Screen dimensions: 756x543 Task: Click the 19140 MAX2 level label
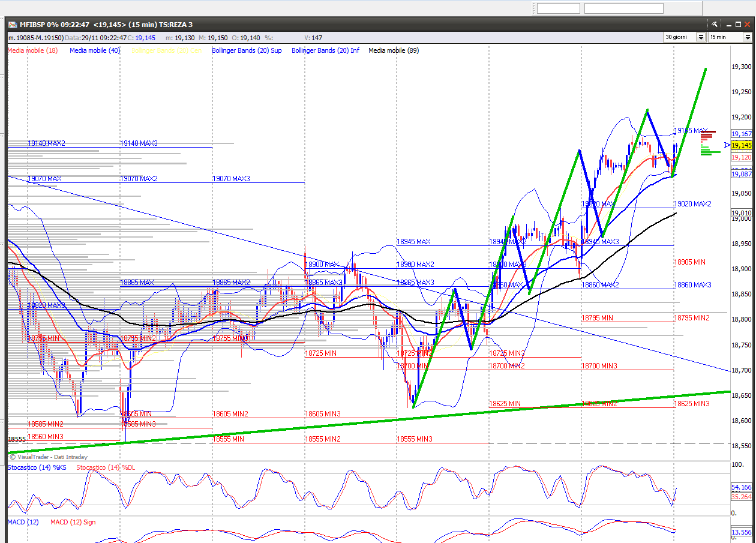point(46,143)
